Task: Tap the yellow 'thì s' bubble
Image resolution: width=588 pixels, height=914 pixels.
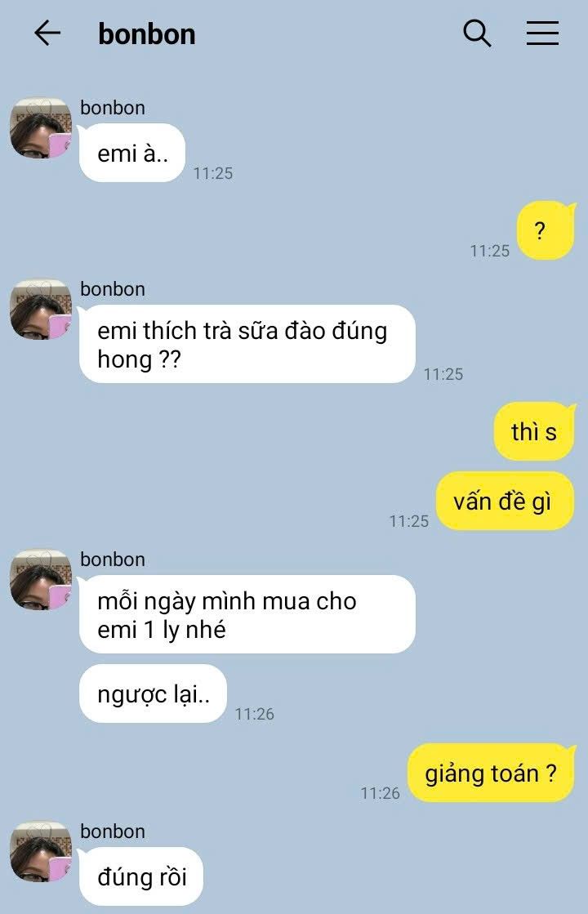Action: point(534,431)
